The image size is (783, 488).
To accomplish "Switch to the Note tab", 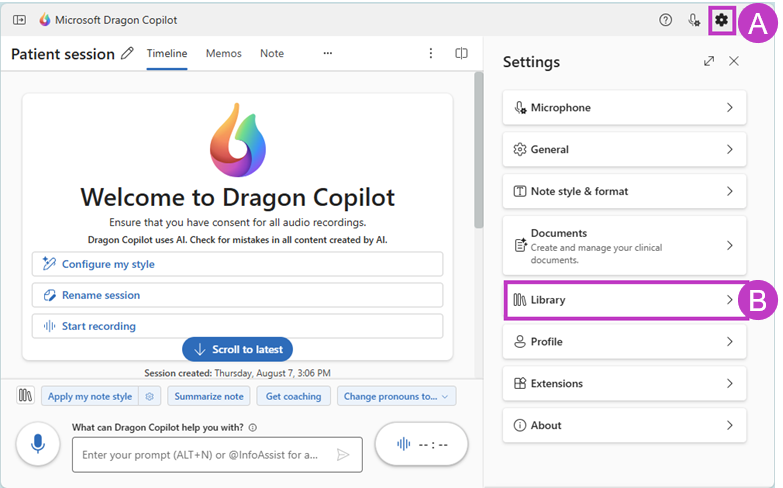I will click(x=271, y=54).
